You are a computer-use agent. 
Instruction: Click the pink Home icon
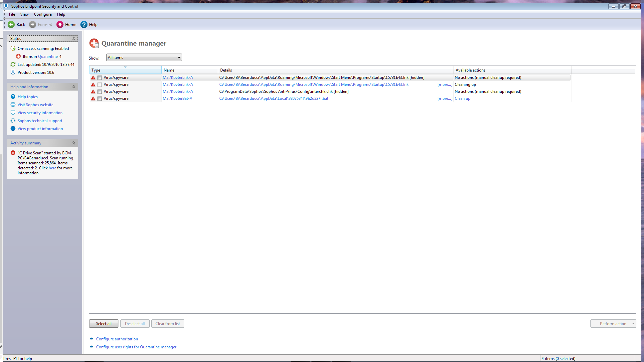[60, 25]
